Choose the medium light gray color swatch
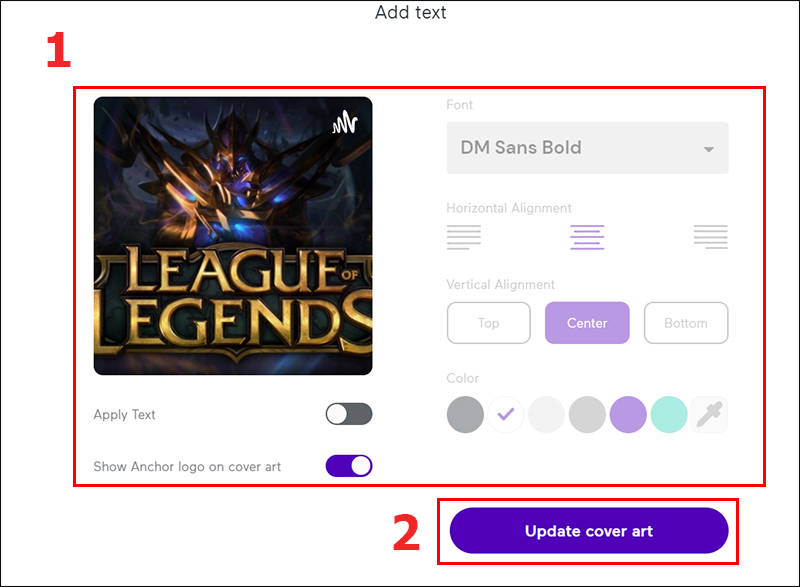This screenshot has width=800, height=587. (587, 415)
